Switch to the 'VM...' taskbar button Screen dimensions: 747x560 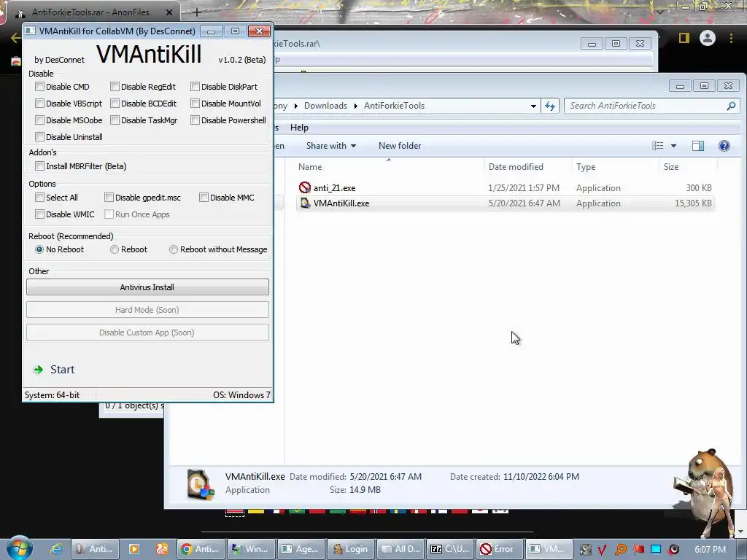(549, 549)
